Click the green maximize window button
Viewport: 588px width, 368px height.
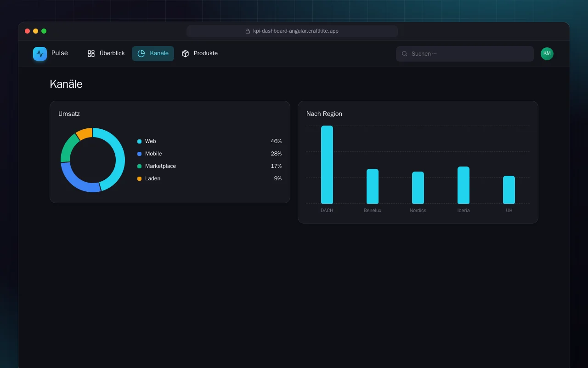pos(44,31)
